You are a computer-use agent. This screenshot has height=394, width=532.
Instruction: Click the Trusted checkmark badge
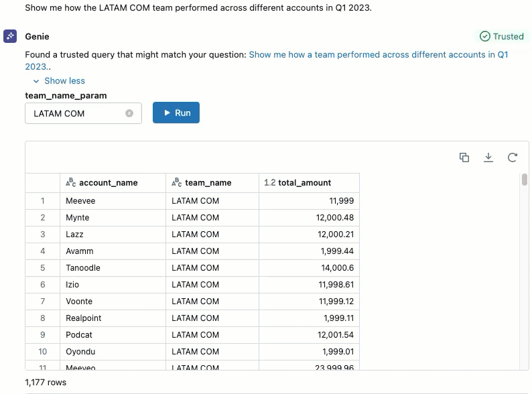(x=502, y=36)
